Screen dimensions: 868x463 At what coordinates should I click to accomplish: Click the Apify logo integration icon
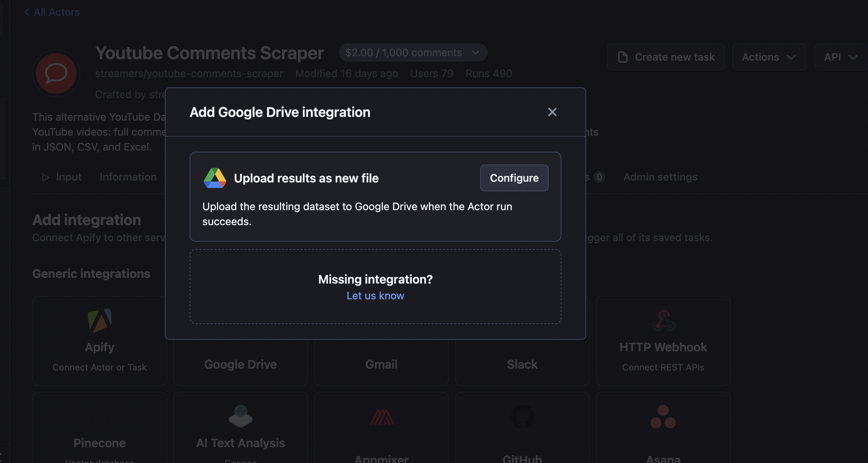[100, 320]
